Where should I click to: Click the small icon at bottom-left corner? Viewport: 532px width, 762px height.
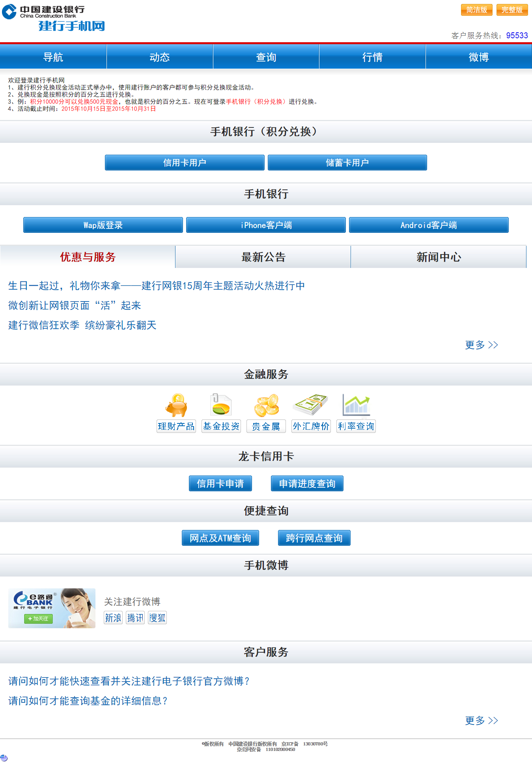coord(4,758)
